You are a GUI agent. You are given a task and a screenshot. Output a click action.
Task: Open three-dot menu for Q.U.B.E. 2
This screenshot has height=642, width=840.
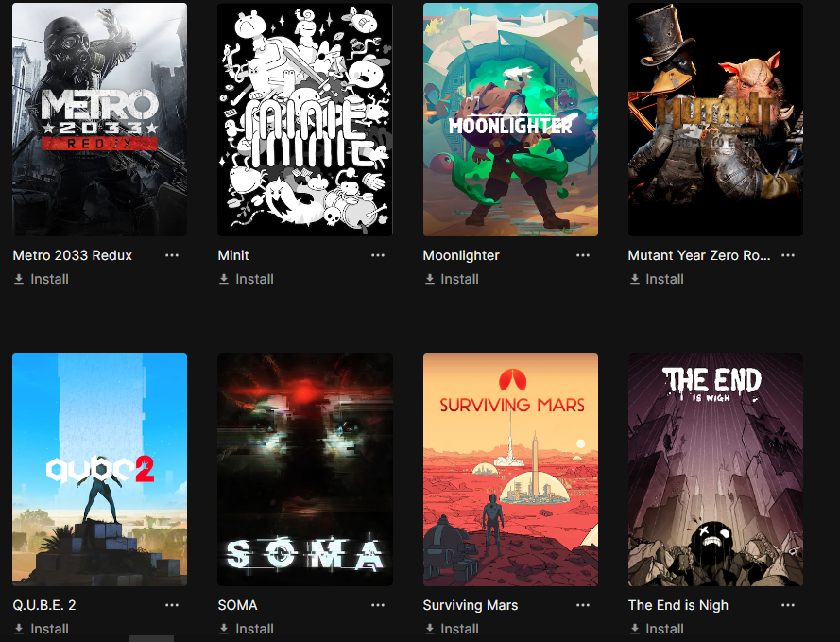pos(172,605)
